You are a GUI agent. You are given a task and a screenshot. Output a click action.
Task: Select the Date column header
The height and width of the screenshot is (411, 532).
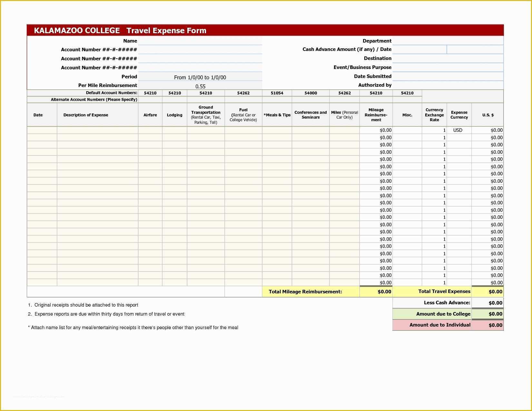click(42, 115)
